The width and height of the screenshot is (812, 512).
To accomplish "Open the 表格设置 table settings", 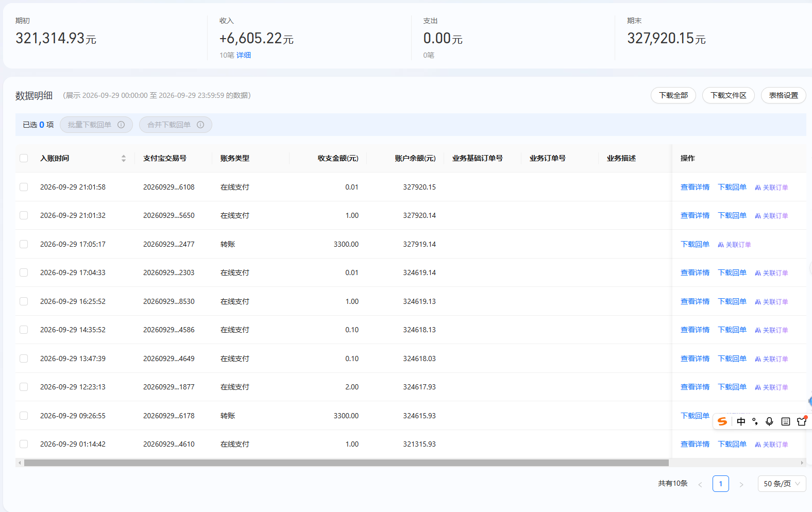I will click(783, 95).
